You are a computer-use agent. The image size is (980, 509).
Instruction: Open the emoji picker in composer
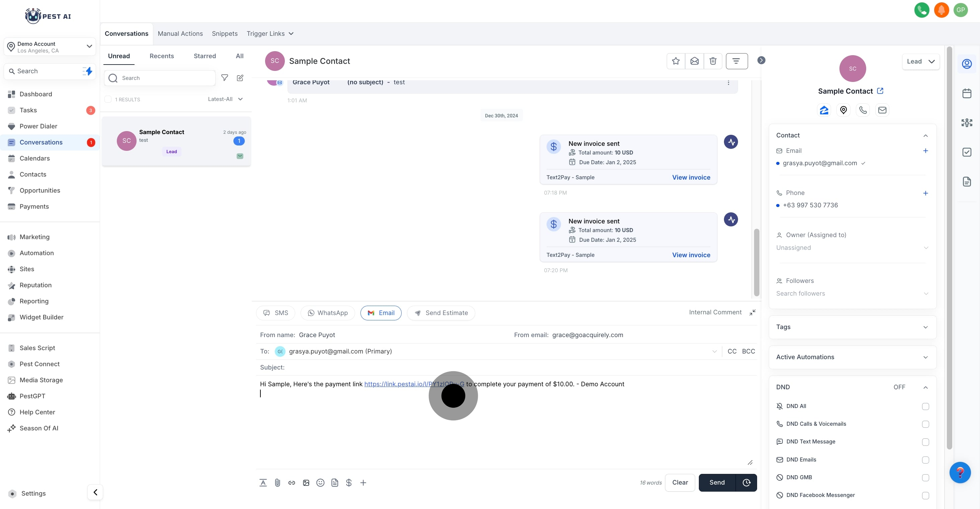pyautogui.click(x=320, y=483)
